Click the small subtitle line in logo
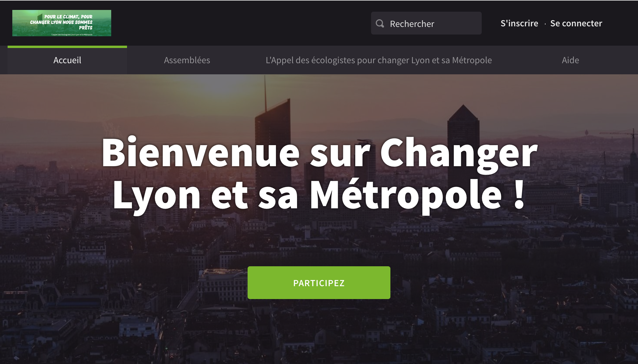The width and height of the screenshot is (638, 364). (x=72, y=35)
